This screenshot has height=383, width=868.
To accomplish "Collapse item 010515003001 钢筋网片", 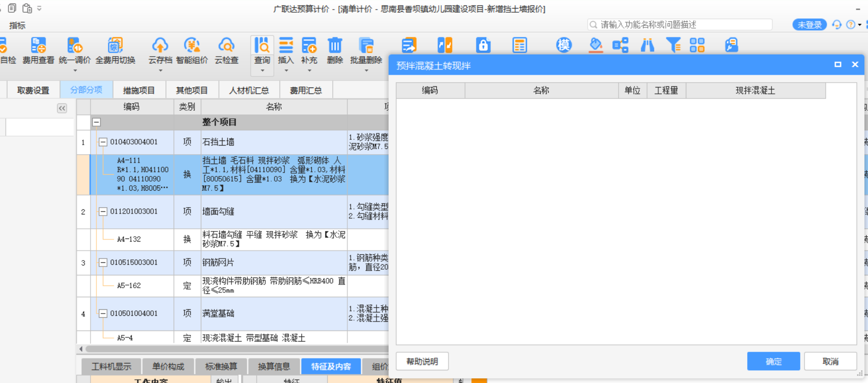I will click(103, 262).
